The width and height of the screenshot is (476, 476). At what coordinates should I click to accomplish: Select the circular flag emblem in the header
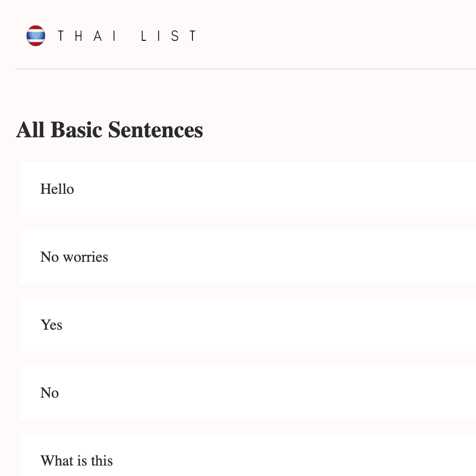click(x=35, y=35)
